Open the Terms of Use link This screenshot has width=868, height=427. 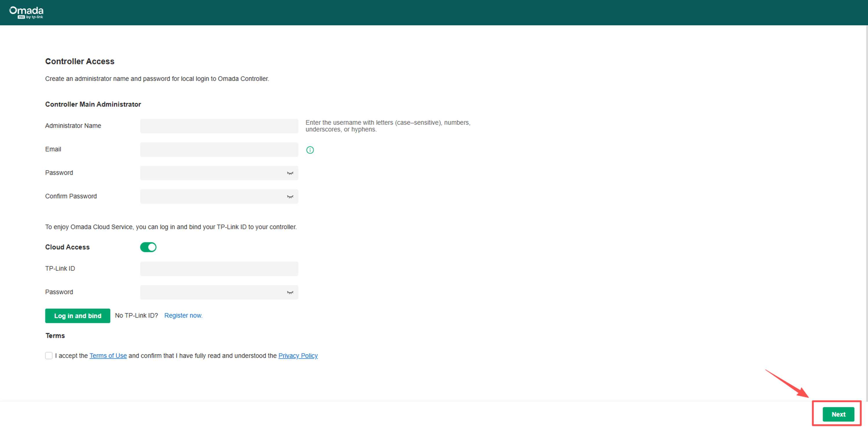[108, 355]
